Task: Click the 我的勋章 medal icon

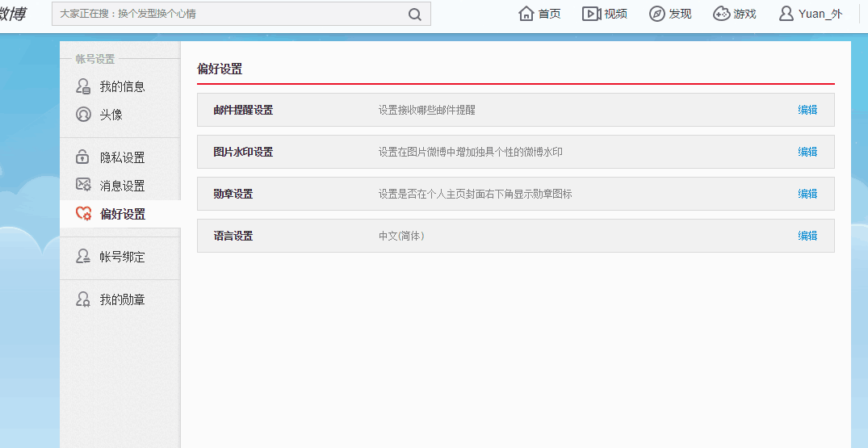Action: tap(83, 299)
